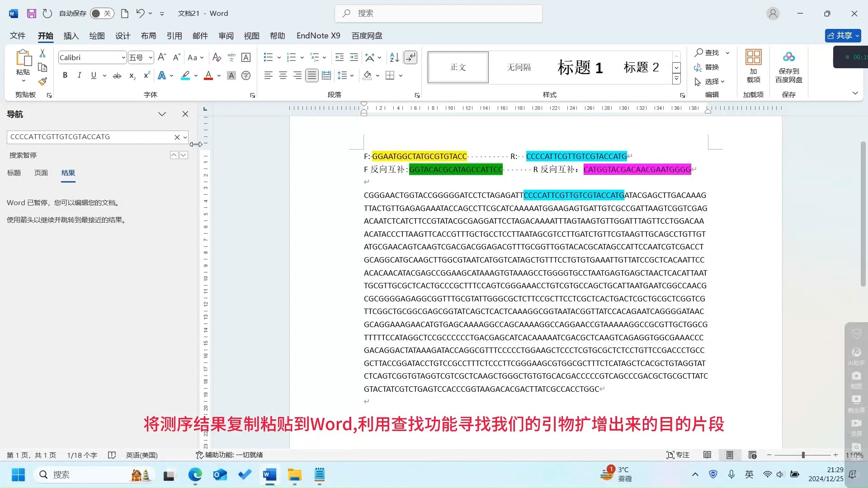This screenshot has width=868, height=488.
Task: Align paragraph text to the left
Action: pyautogui.click(x=269, y=75)
